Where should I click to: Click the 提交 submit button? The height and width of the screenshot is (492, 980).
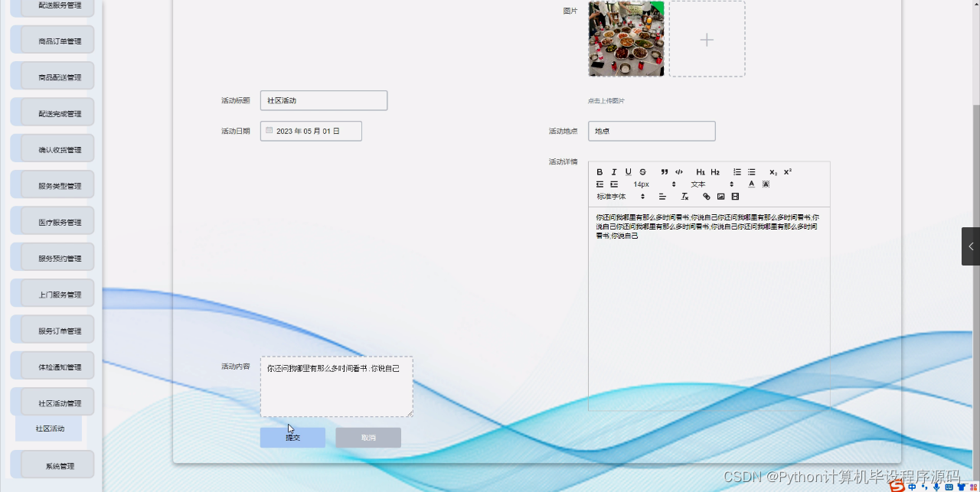point(292,437)
